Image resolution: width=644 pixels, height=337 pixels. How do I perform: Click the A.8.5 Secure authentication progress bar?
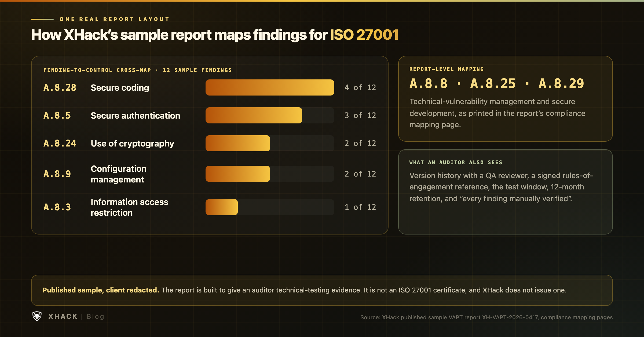(270, 115)
